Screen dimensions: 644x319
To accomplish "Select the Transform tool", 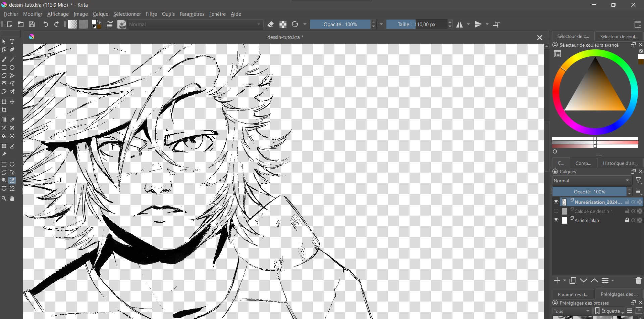I will tap(4, 102).
